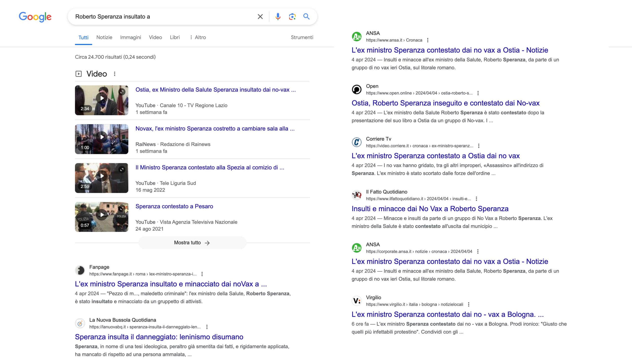Open more options for La Nuova Bussola result
This screenshot has height=364, width=632.
[207, 327]
